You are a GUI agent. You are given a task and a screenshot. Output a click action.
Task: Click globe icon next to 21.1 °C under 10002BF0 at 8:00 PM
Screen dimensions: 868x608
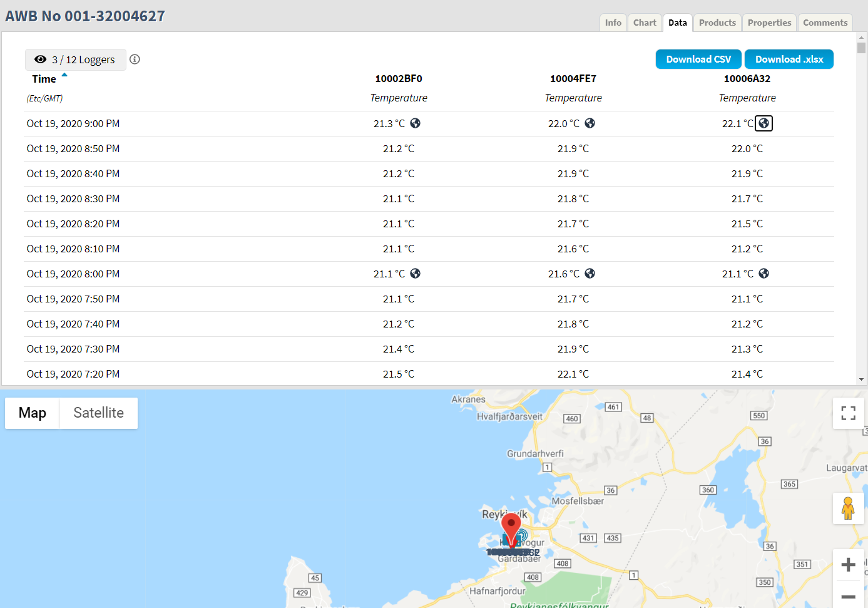pyautogui.click(x=416, y=274)
